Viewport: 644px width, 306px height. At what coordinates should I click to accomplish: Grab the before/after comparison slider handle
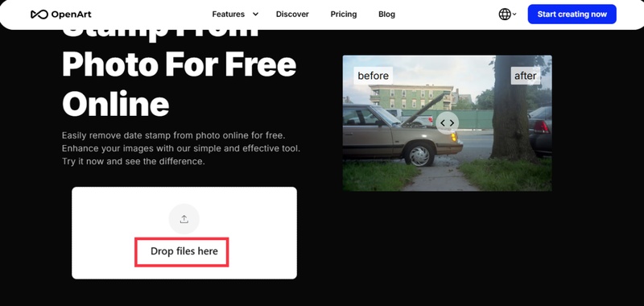[448, 123]
